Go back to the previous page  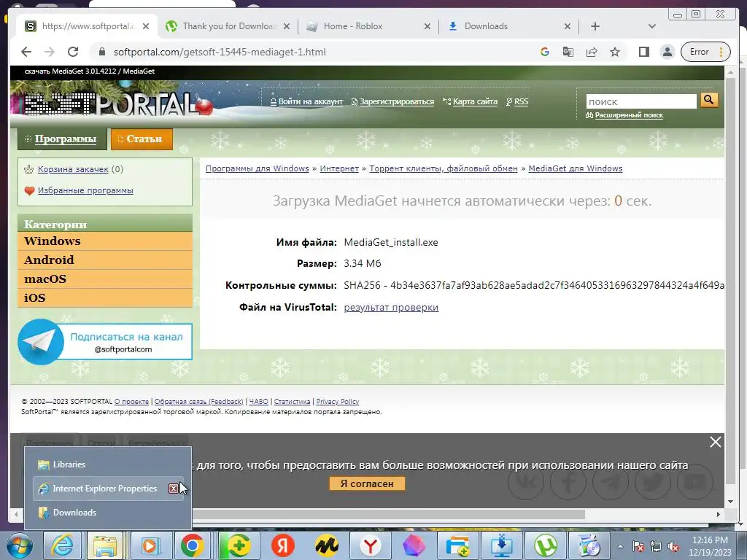point(26,52)
